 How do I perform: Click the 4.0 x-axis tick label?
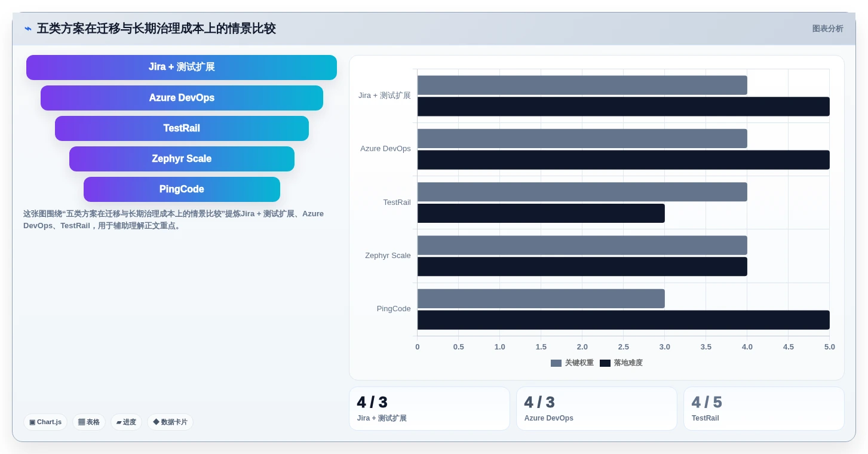tap(747, 347)
